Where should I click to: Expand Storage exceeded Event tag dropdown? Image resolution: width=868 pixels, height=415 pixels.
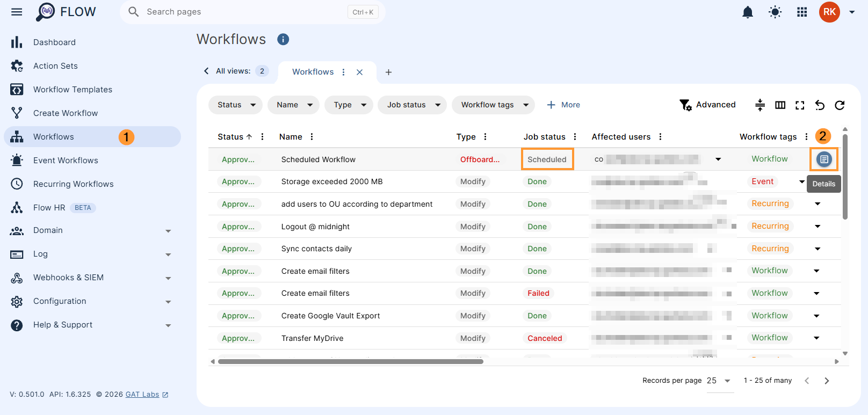(x=802, y=182)
